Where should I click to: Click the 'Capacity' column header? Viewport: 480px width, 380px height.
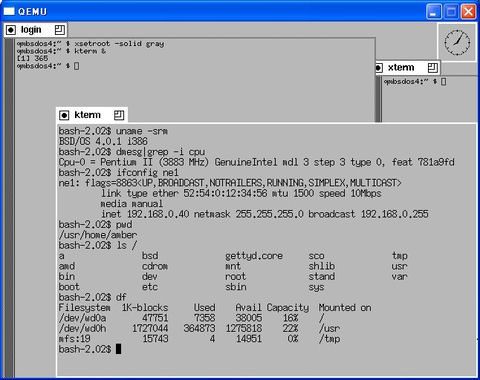tap(288, 308)
